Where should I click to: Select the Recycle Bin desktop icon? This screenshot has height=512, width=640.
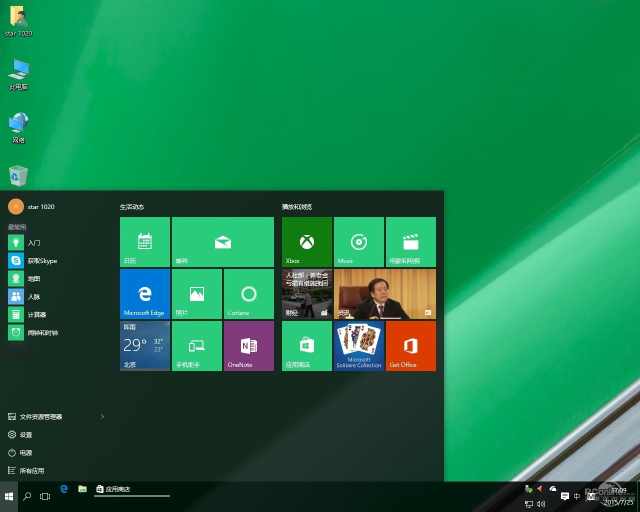18,176
